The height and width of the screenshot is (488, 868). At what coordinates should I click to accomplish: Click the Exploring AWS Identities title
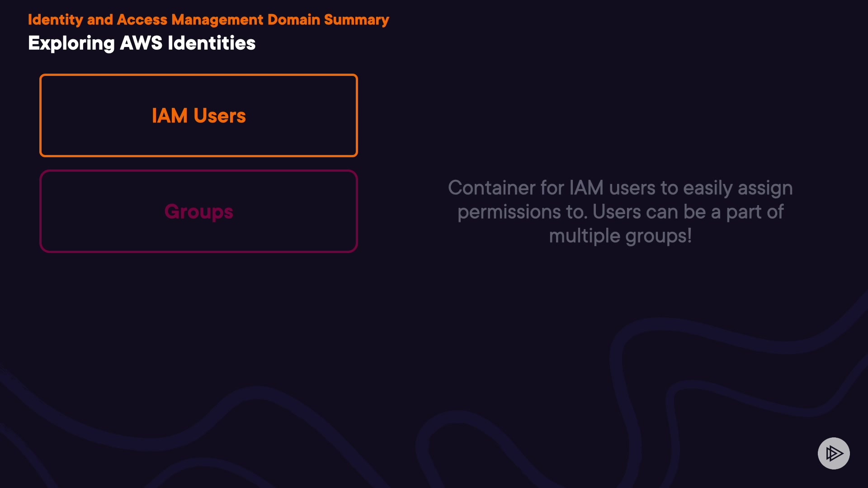[142, 43]
